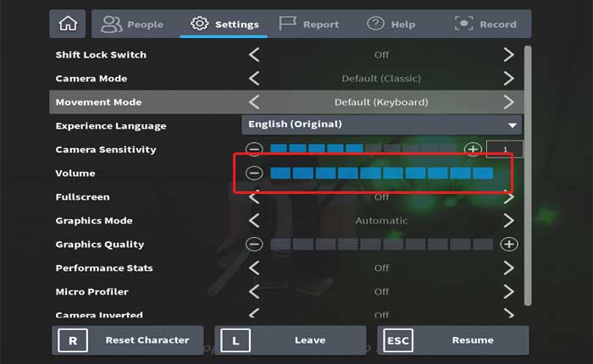Switch Movement Mode using left arrow
This screenshot has height=364, width=593.
[254, 102]
